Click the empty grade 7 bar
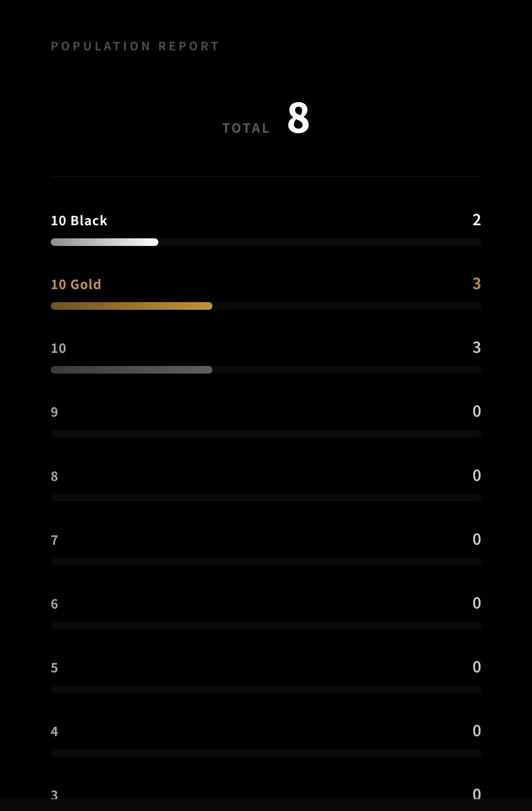Viewport: 532px width, 811px height. 266,562
